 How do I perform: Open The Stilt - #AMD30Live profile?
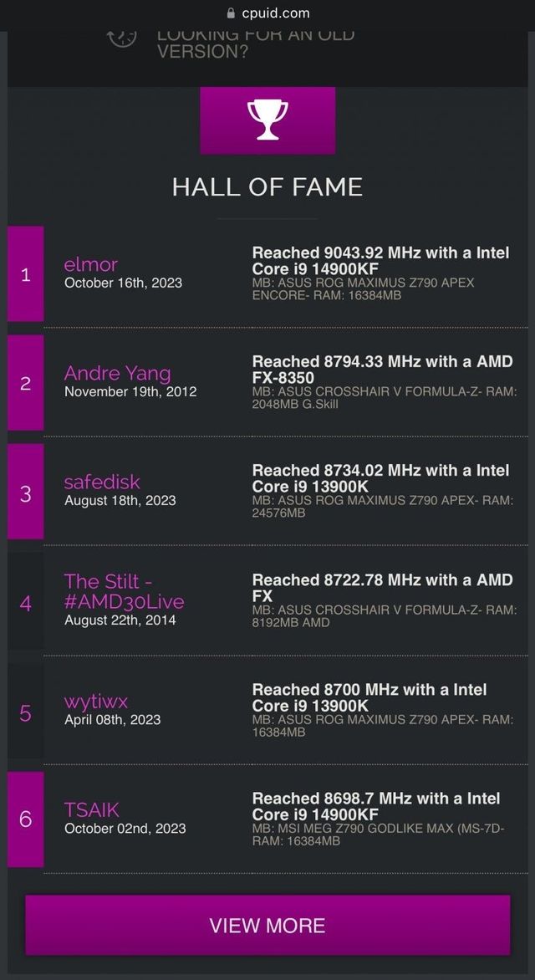124,591
